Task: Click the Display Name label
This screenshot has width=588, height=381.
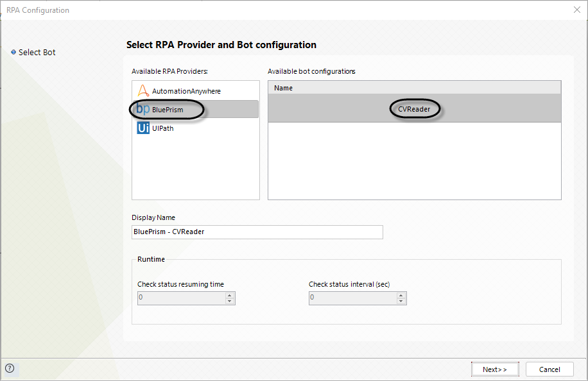Action: (153, 217)
